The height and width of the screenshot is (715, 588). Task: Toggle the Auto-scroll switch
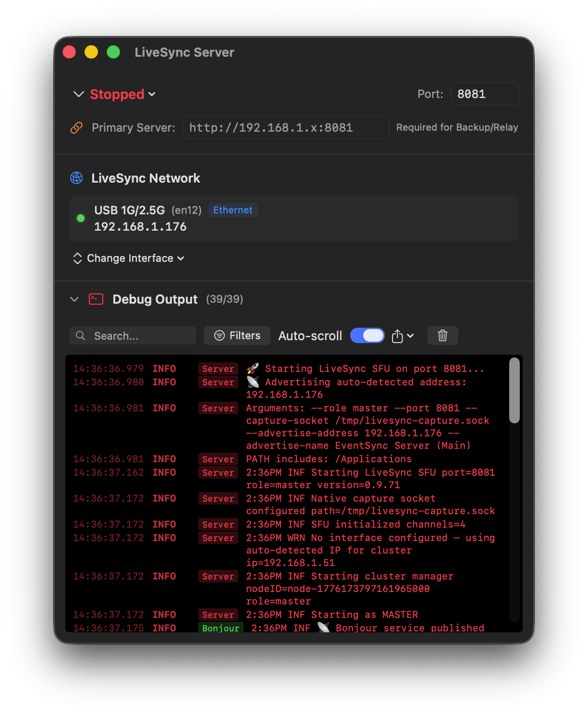[367, 335]
